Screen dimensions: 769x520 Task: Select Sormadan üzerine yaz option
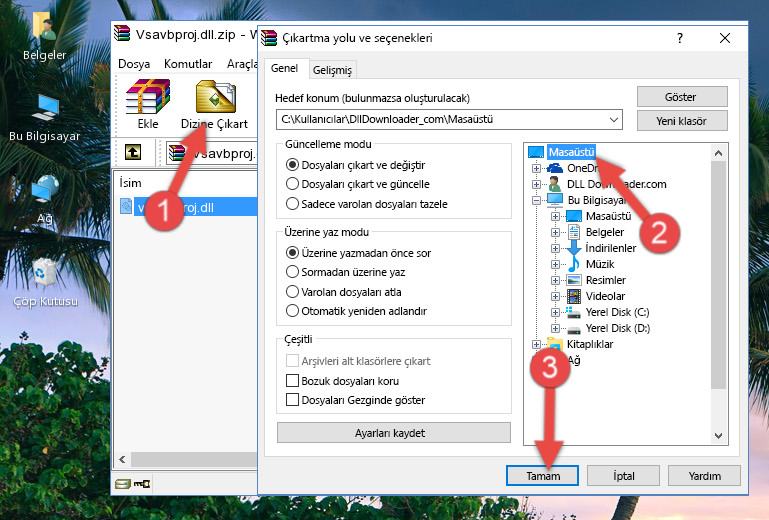point(345,272)
